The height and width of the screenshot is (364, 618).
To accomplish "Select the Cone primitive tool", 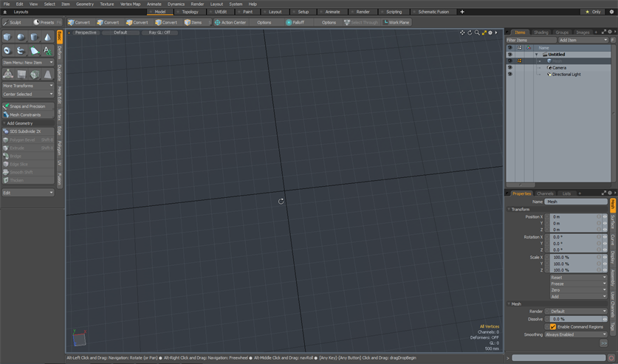I will (x=47, y=37).
